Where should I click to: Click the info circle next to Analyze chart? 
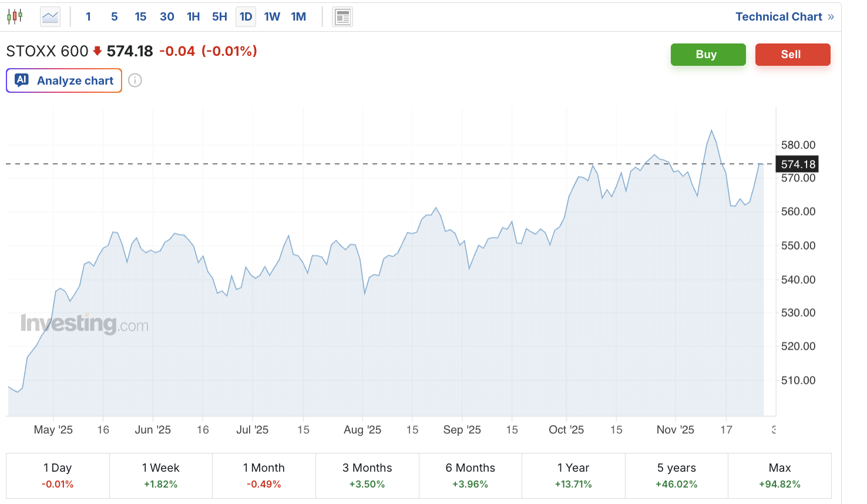tap(135, 80)
